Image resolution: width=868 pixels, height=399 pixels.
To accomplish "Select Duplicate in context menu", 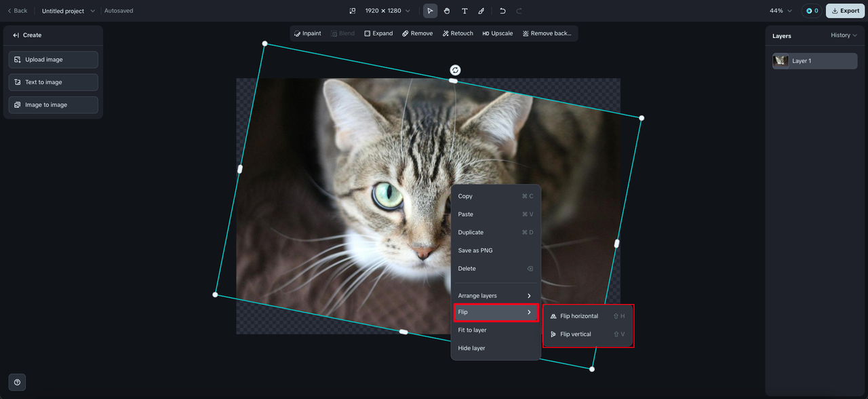I will click(x=496, y=232).
